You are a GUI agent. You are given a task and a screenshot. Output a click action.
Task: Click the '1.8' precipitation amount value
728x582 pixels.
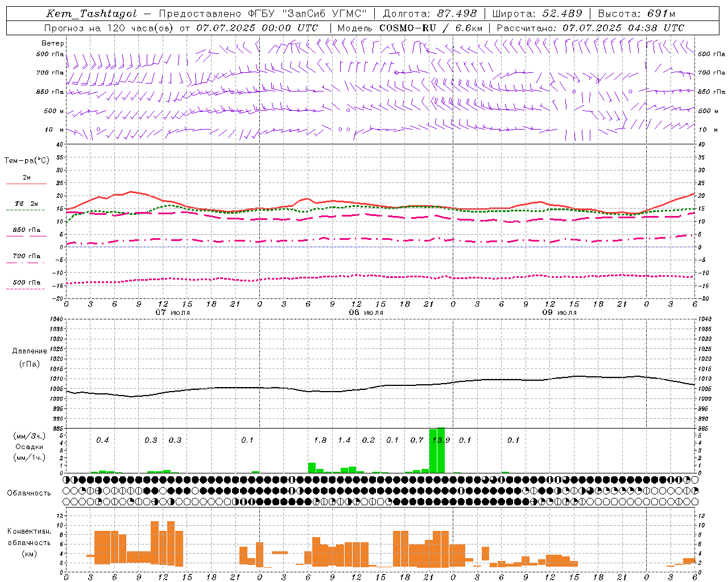[x=320, y=440]
